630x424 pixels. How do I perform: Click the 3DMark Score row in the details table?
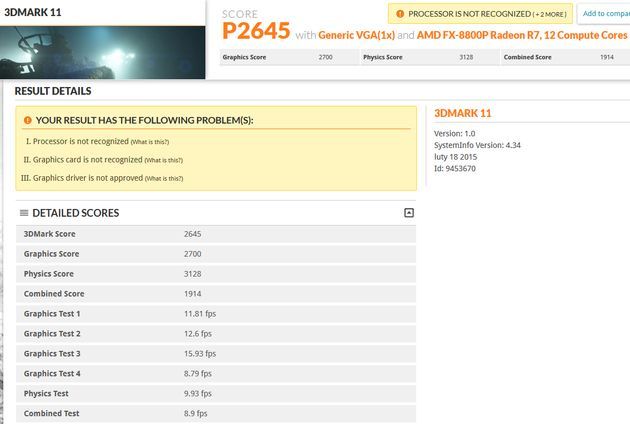pyautogui.click(x=216, y=234)
